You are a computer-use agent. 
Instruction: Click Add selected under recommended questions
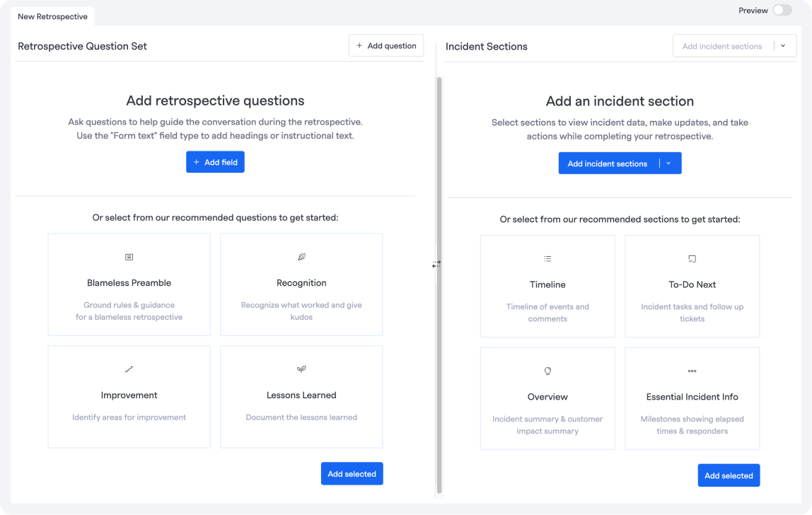[352, 473]
